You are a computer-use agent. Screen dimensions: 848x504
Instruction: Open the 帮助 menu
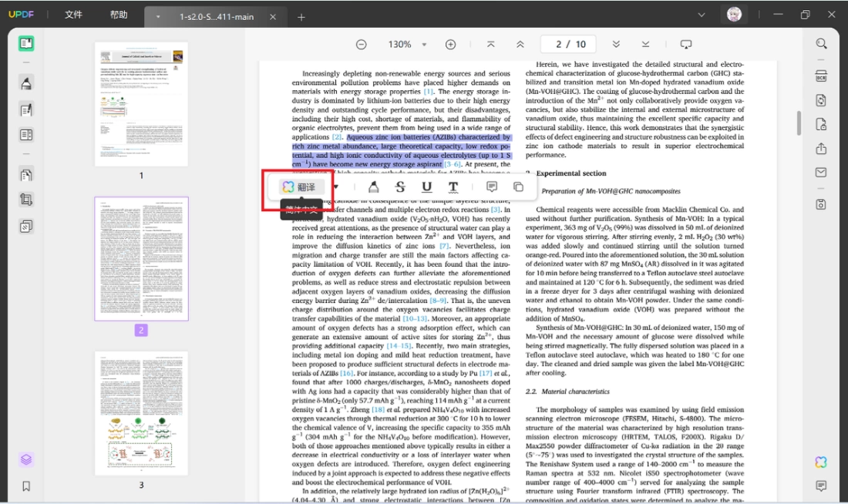pyautogui.click(x=119, y=15)
